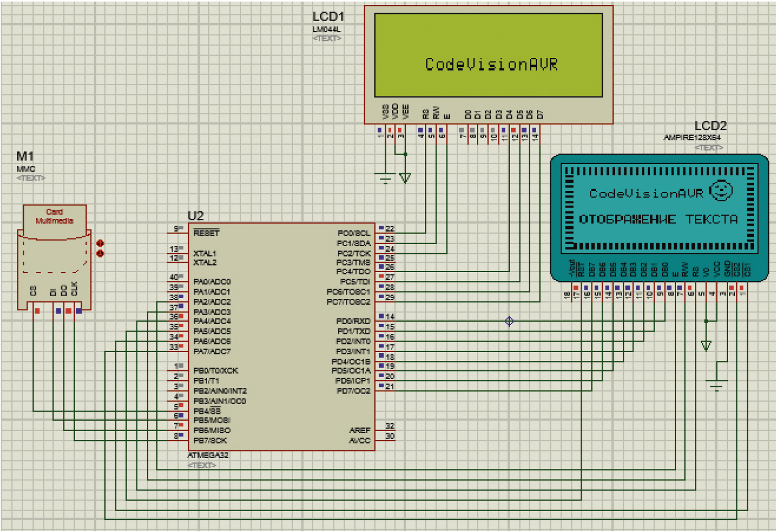Click the PC0/SCL pin label
Screen dimensions: 776x532
click(x=354, y=233)
